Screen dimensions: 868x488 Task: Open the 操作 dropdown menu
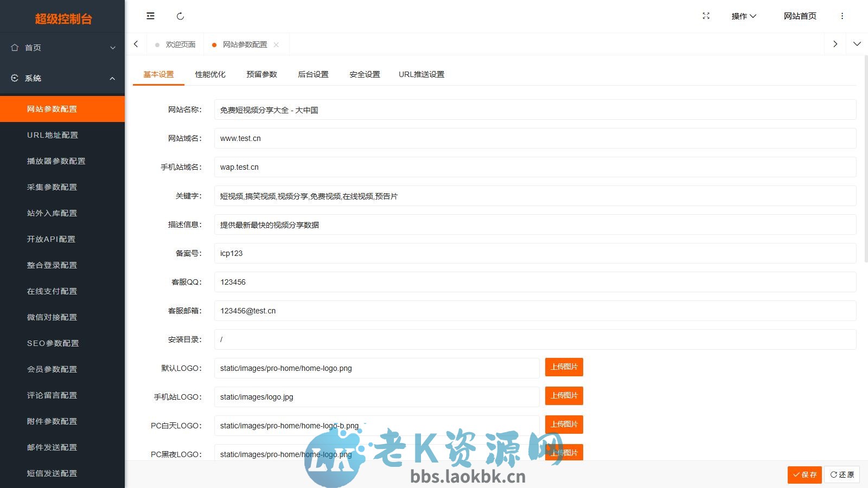click(x=743, y=16)
